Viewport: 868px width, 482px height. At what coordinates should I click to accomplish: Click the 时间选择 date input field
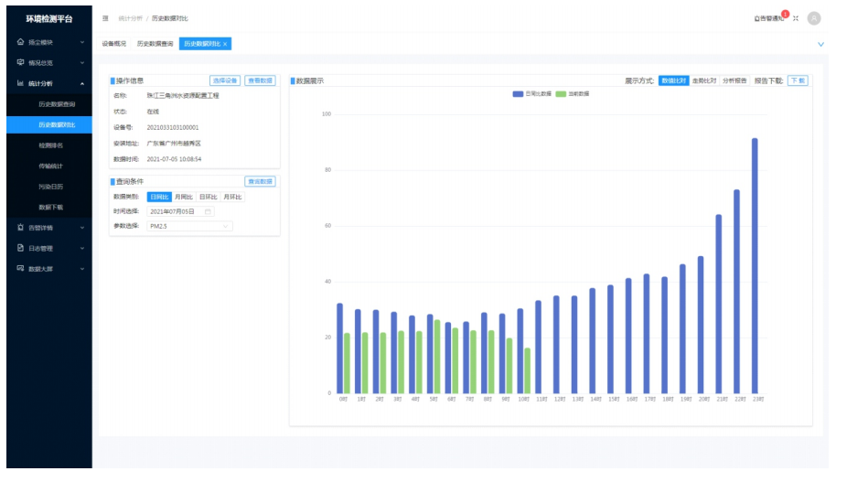tap(177, 211)
